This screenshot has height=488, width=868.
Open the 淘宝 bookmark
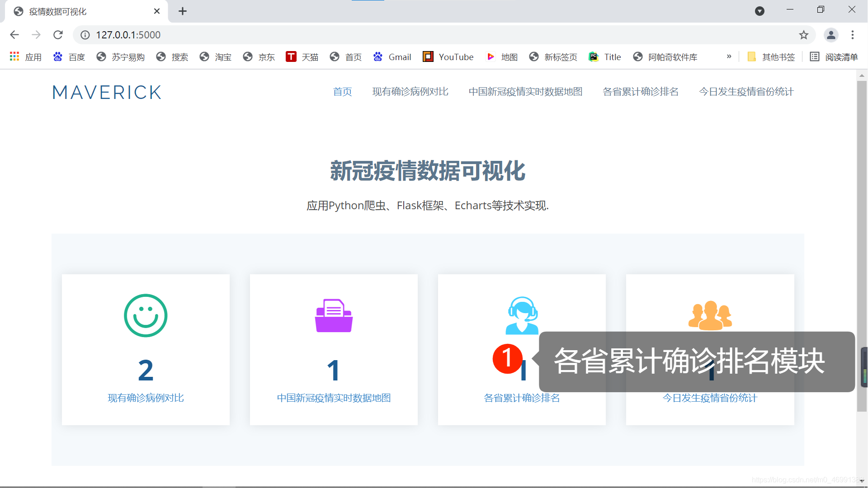click(x=216, y=57)
